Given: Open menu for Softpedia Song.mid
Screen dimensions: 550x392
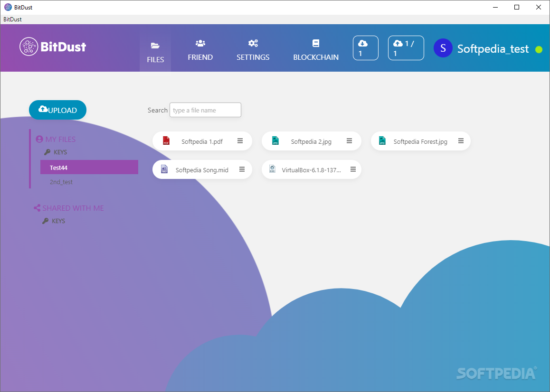Looking at the screenshot, I should tap(242, 169).
